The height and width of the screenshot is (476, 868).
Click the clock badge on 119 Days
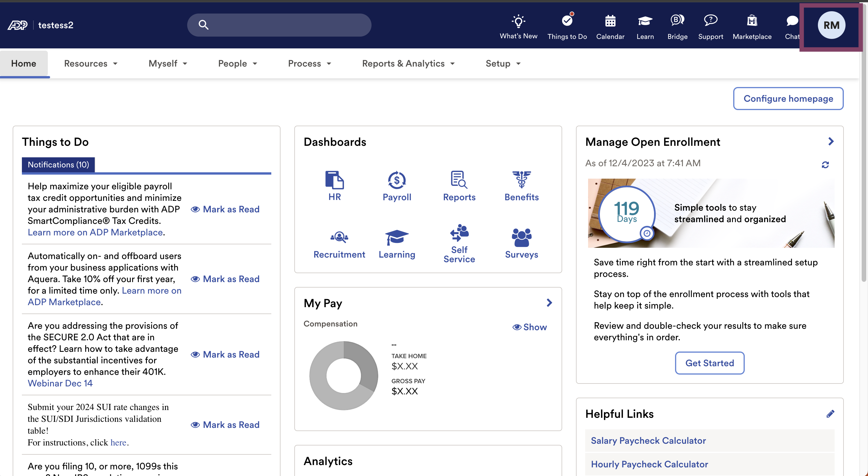(x=646, y=233)
